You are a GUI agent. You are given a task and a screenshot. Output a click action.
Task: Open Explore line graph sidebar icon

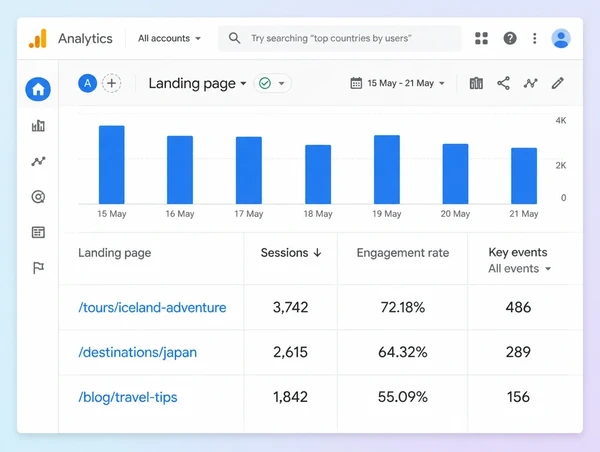pyautogui.click(x=38, y=161)
